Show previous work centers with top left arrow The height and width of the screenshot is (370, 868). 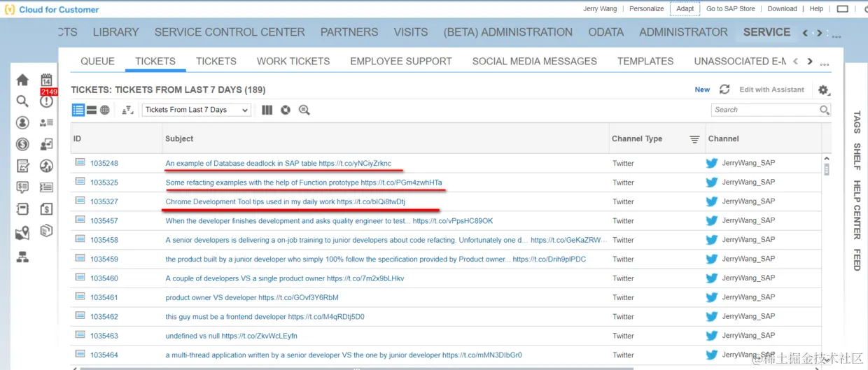pyautogui.click(x=805, y=33)
